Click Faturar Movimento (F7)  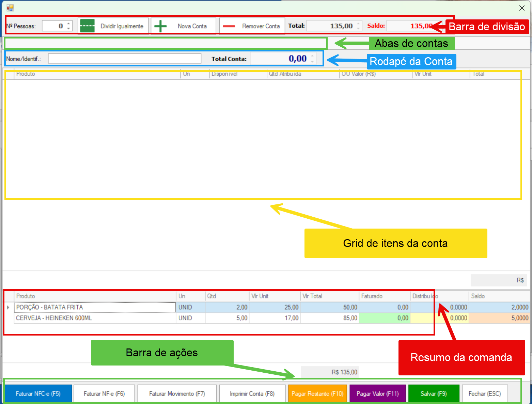pyautogui.click(x=177, y=394)
